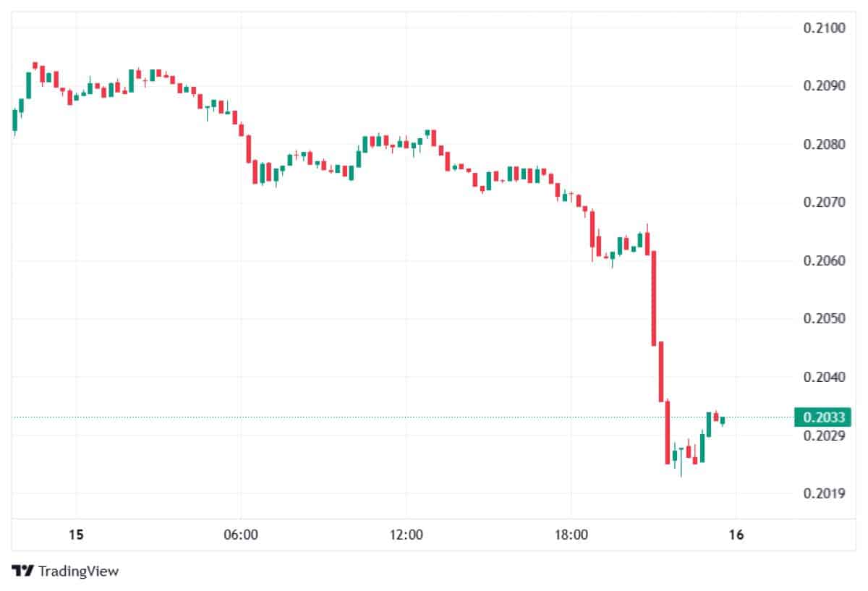The image size is (868, 591).
Task: Click the last green candle on the chart
Action: 723,420
